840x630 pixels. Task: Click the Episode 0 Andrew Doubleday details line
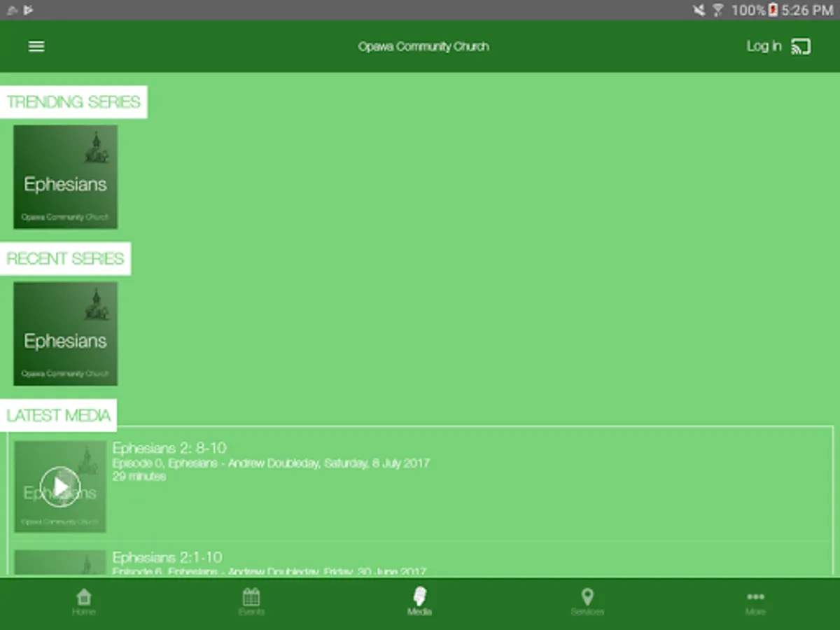coord(271,463)
